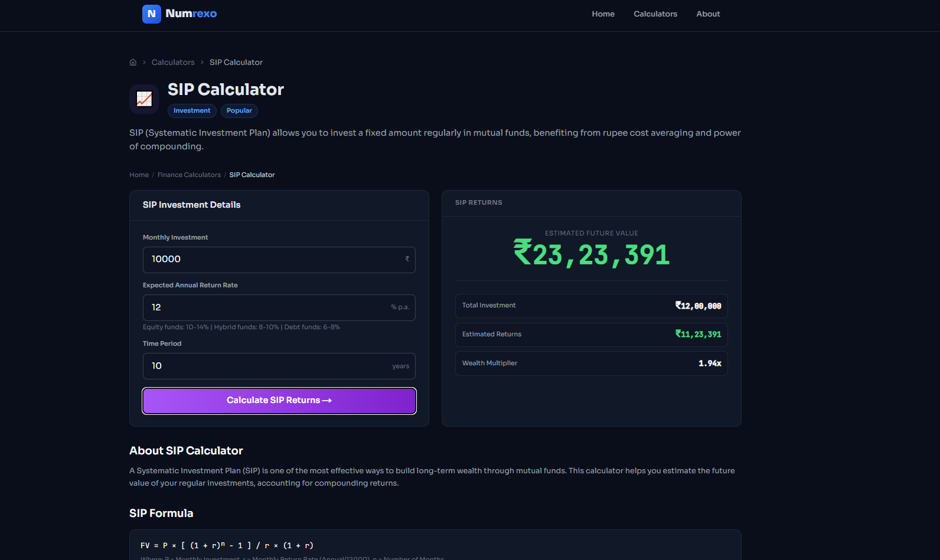Click the Finance Calculators secondary breadcrumb link
This screenshot has width=940, height=560.
pyautogui.click(x=189, y=175)
